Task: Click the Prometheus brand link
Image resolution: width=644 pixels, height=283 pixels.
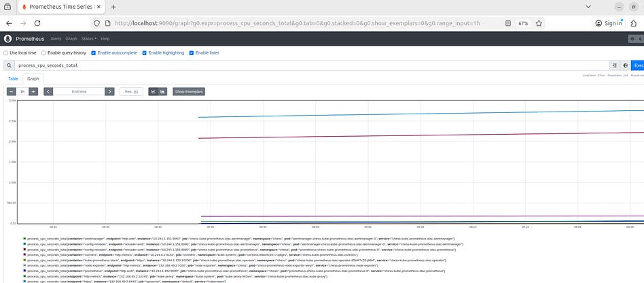Action: click(30, 39)
